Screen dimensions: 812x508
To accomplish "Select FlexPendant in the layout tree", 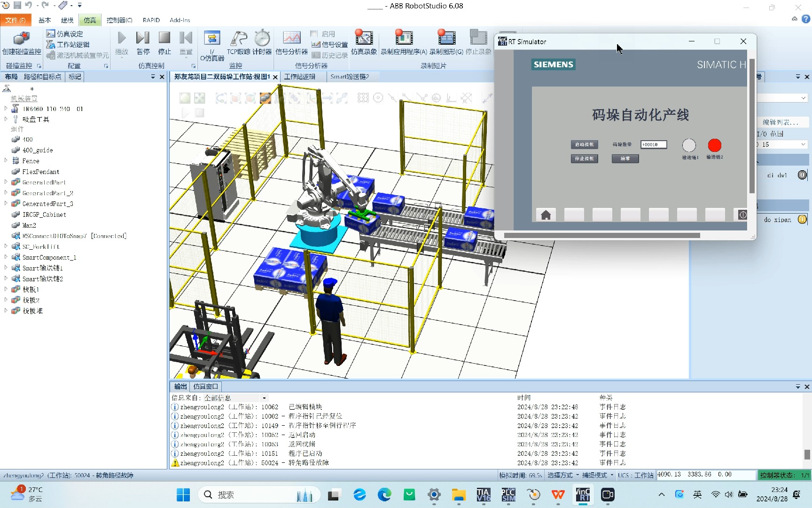I will click(40, 172).
